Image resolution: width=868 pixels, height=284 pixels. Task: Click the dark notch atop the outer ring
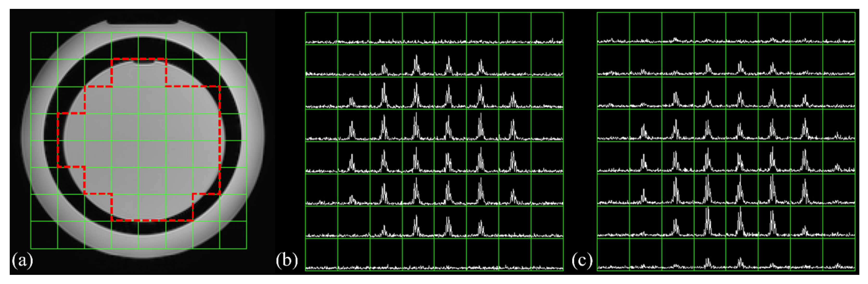tap(142, 22)
